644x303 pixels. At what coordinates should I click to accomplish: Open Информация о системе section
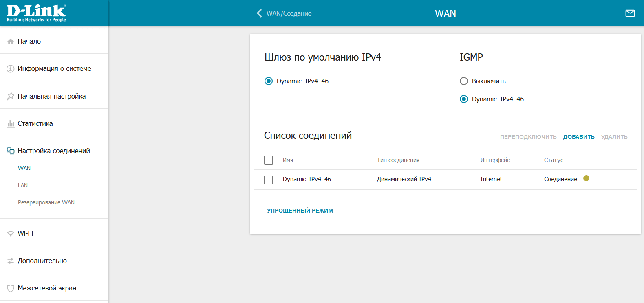(54, 68)
